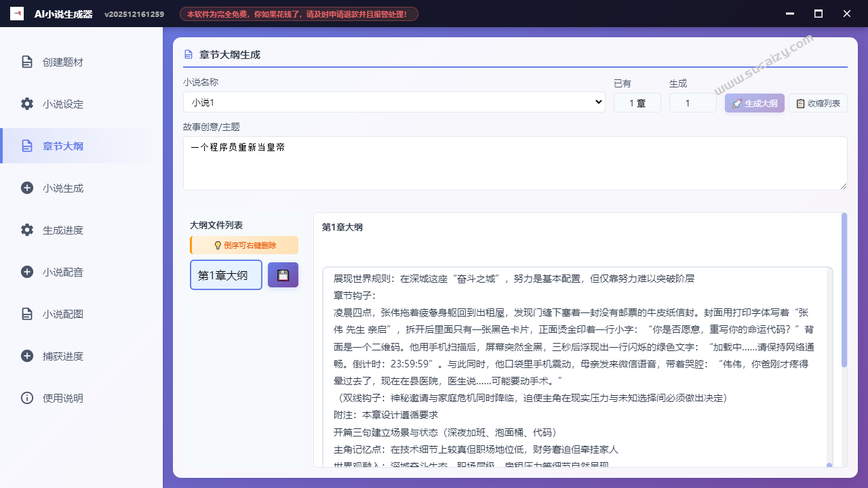
Task: Click the save disk icon beside 第1章大纲
Action: point(283,274)
